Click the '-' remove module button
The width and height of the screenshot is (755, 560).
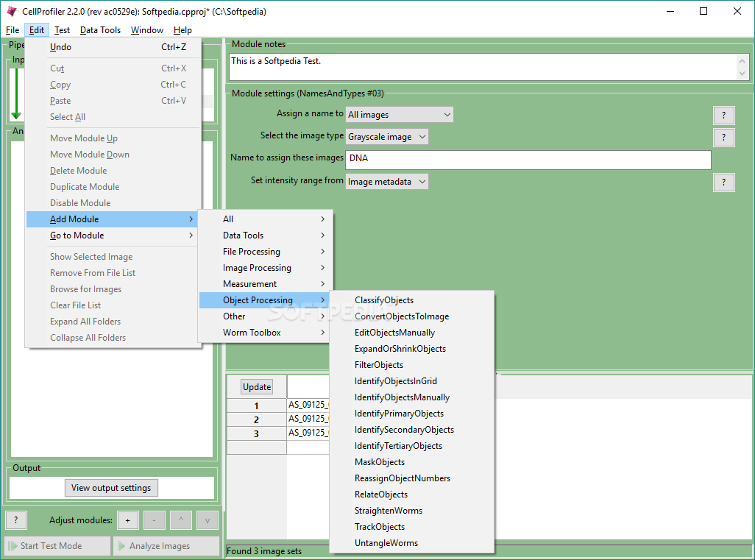pyautogui.click(x=154, y=520)
